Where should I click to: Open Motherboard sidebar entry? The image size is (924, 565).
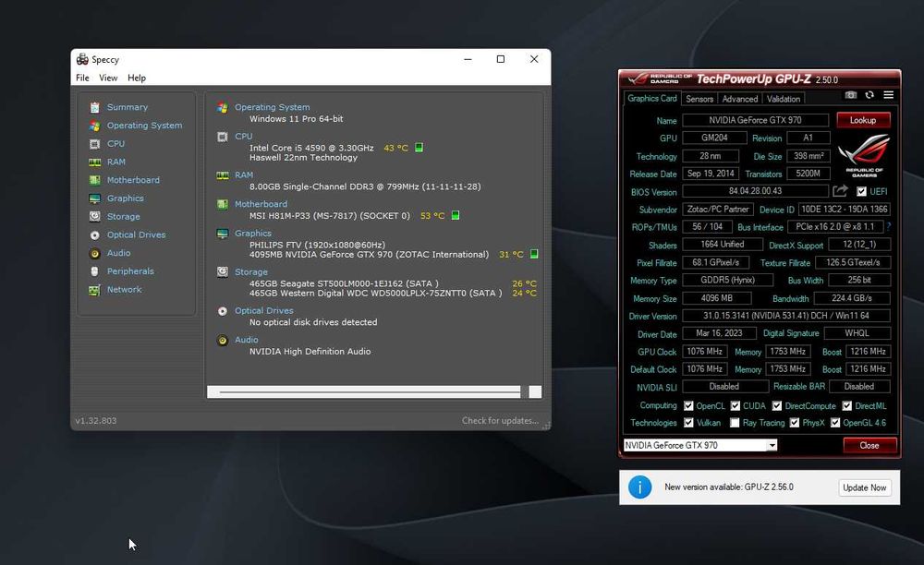tap(133, 180)
